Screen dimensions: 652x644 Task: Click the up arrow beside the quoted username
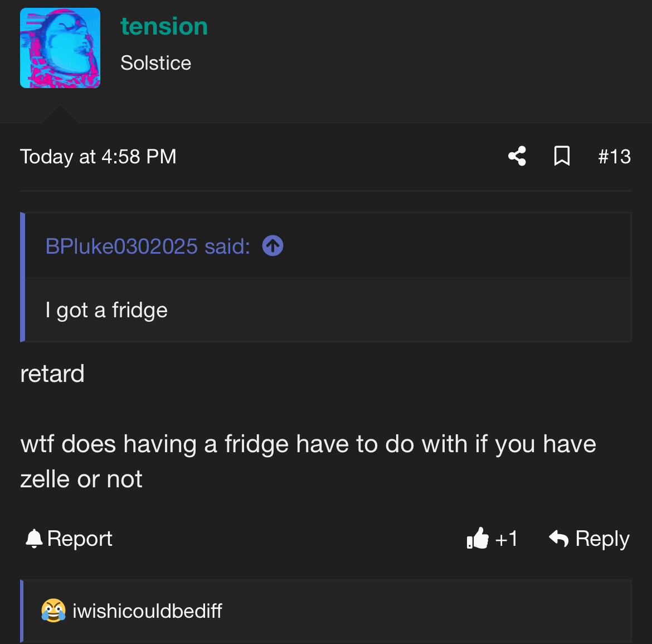tap(273, 246)
